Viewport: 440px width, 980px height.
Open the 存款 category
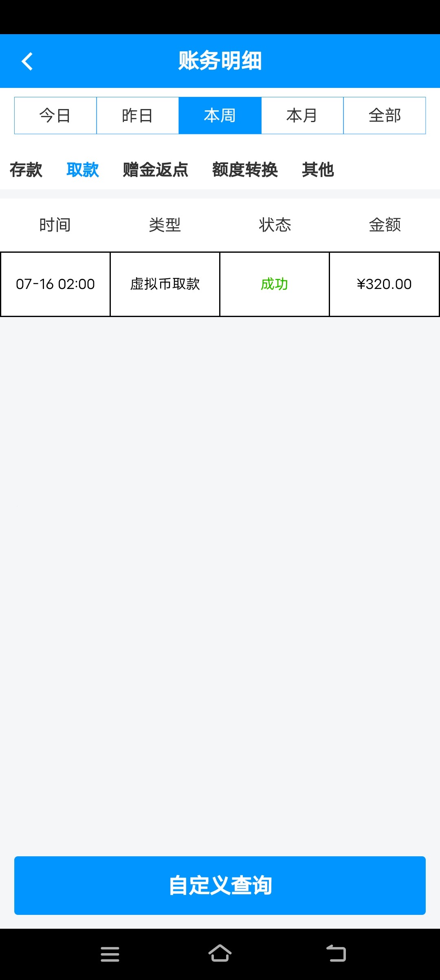[x=26, y=170]
